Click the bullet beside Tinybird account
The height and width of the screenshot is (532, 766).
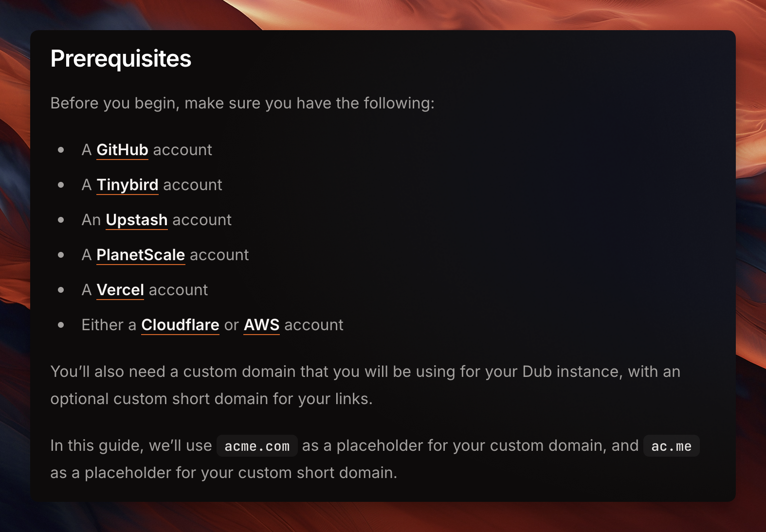point(61,185)
